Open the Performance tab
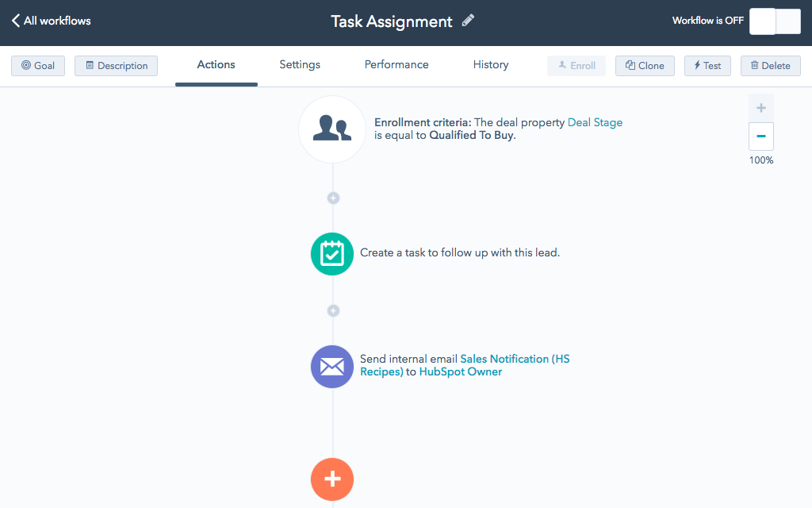The image size is (812, 508). tap(396, 64)
